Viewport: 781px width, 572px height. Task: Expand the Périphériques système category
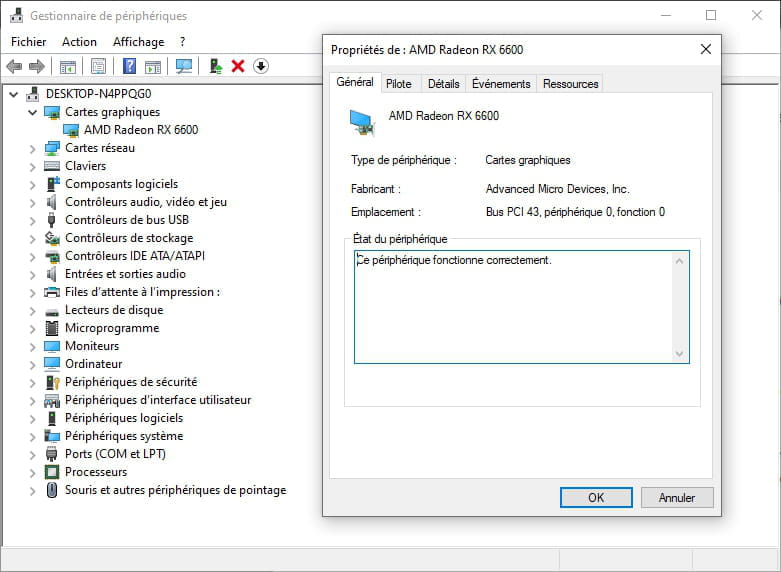tap(33, 436)
